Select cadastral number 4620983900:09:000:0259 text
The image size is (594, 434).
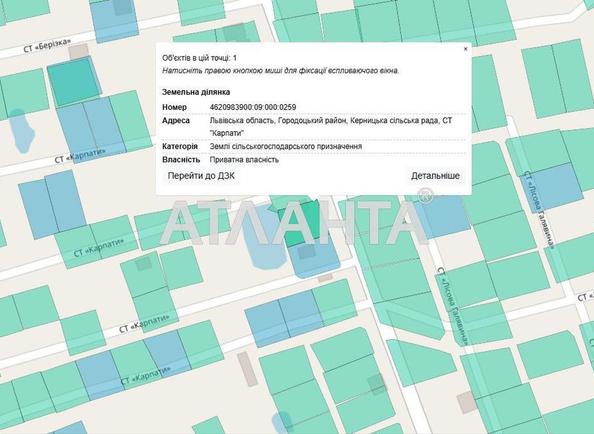click(253, 107)
